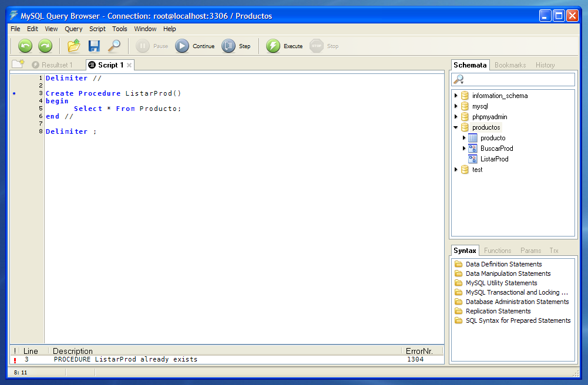Switch to the Params tab
Screen dimensions: 588x385
[x=530, y=251]
